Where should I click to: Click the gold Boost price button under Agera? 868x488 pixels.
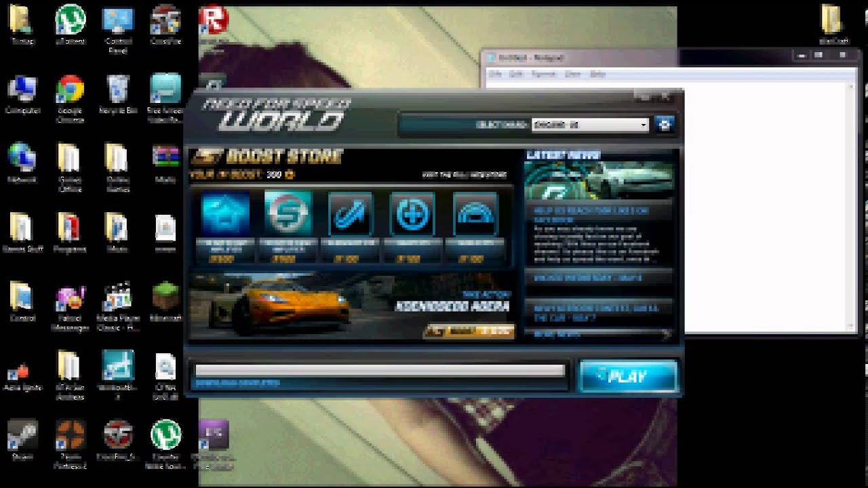469,331
